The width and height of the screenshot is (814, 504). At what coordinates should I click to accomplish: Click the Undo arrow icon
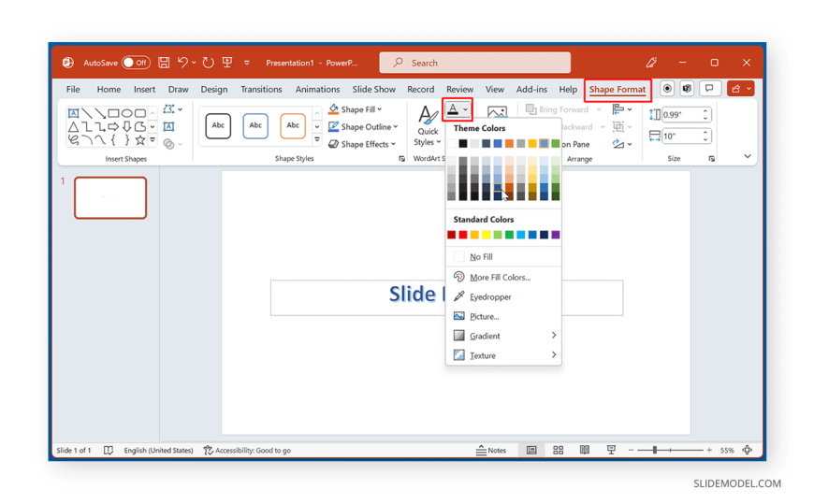183,63
